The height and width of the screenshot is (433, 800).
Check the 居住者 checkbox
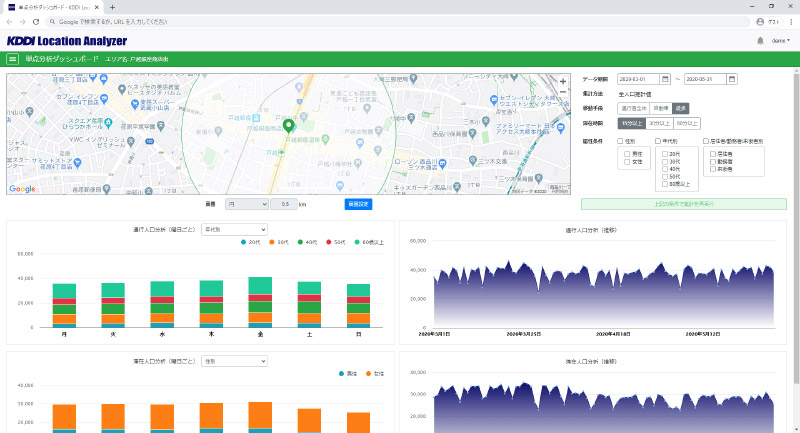pyautogui.click(x=713, y=154)
